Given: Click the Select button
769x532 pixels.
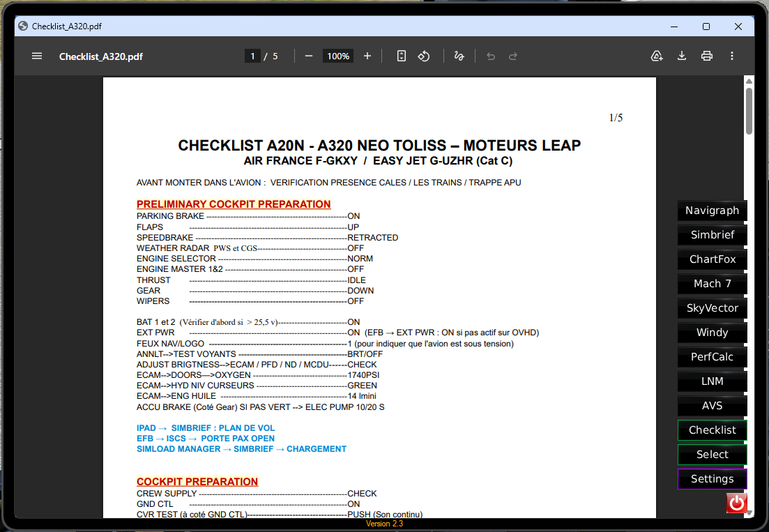Looking at the screenshot, I should click(x=712, y=455).
